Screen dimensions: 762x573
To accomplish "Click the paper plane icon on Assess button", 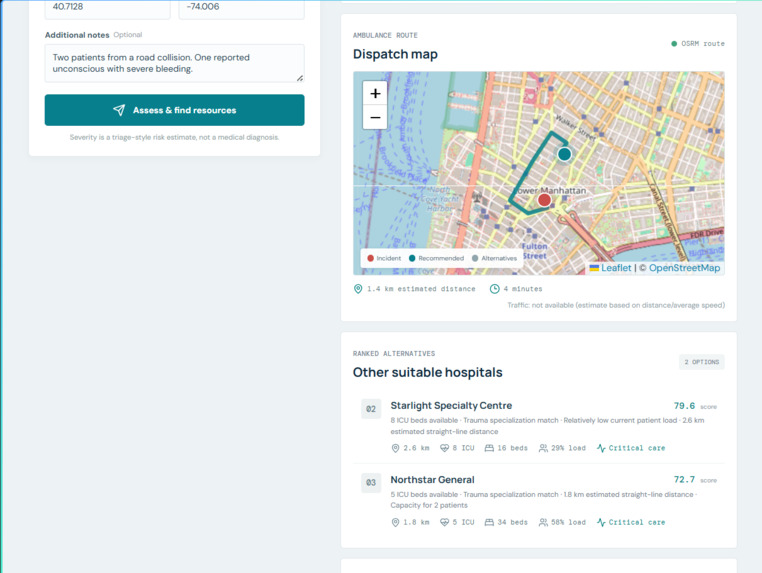I will pyautogui.click(x=119, y=110).
